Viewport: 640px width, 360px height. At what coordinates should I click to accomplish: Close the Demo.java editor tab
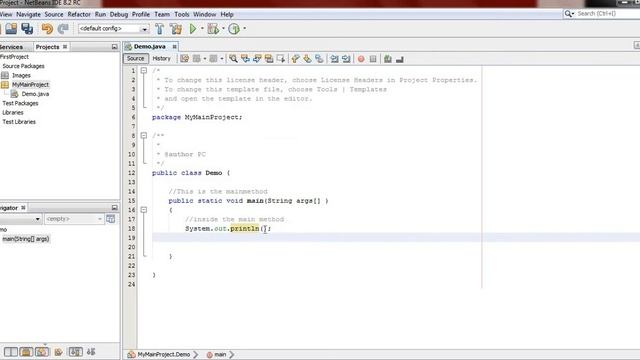pos(174,47)
